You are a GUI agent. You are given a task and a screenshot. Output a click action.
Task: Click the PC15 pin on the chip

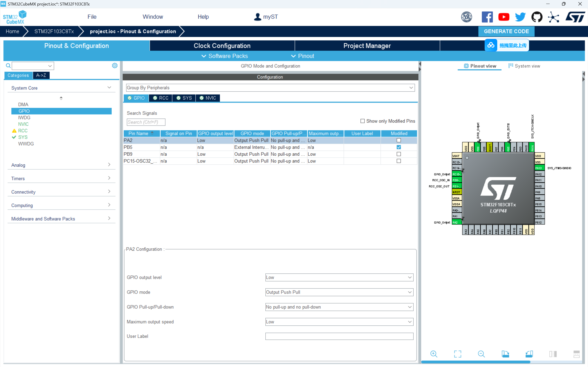coord(457,174)
